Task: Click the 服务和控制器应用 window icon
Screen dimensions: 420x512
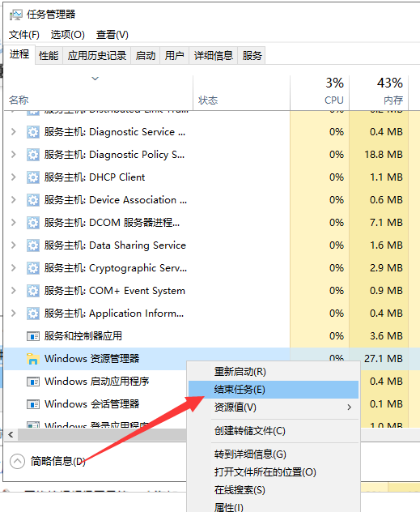Action: point(33,336)
